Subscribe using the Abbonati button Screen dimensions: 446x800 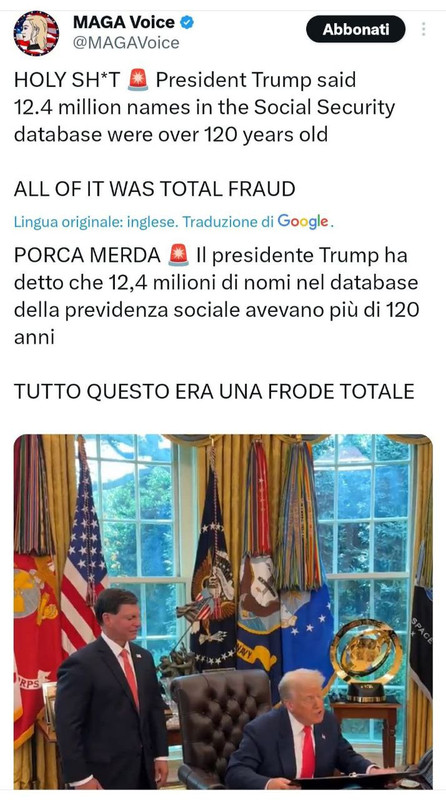click(x=356, y=29)
